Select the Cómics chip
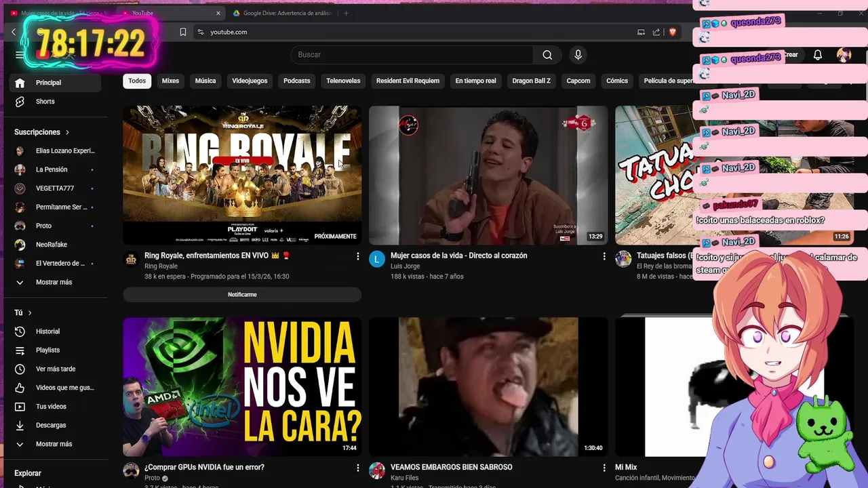This screenshot has width=868, height=488. click(x=617, y=81)
